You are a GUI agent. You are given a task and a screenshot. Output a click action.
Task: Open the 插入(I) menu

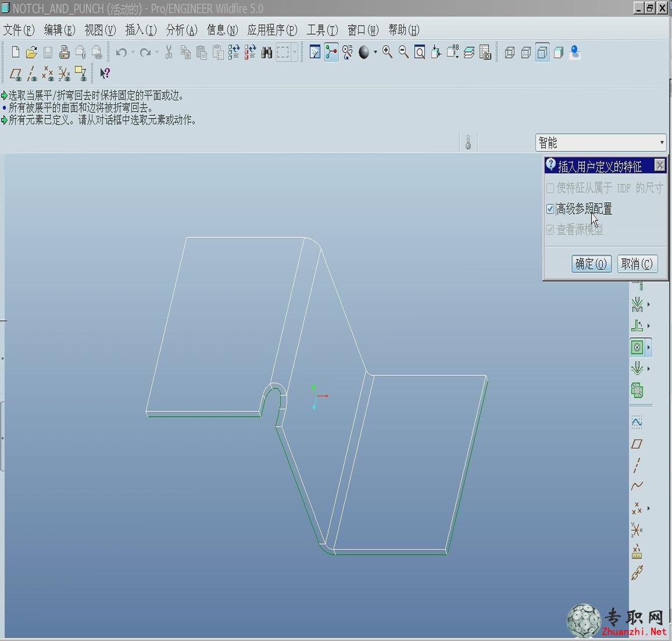click(141, 30)
